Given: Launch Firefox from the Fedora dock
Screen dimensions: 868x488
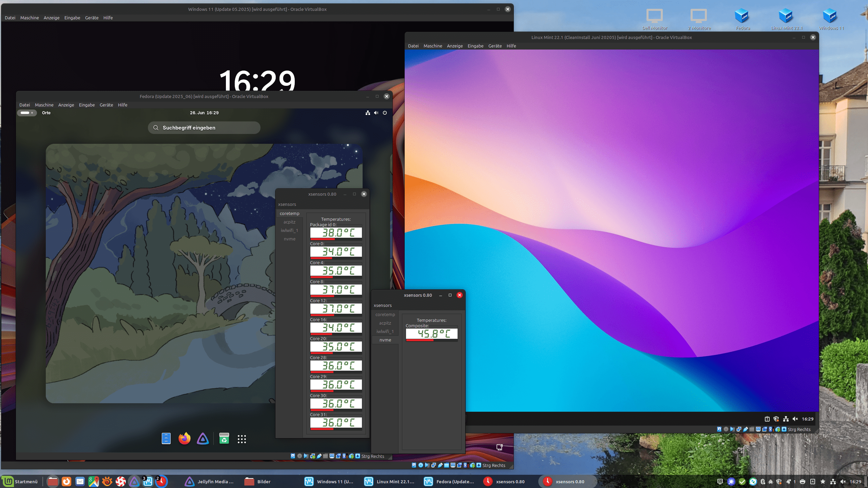Looking at the screenshot, I should [x=184, y=439].
